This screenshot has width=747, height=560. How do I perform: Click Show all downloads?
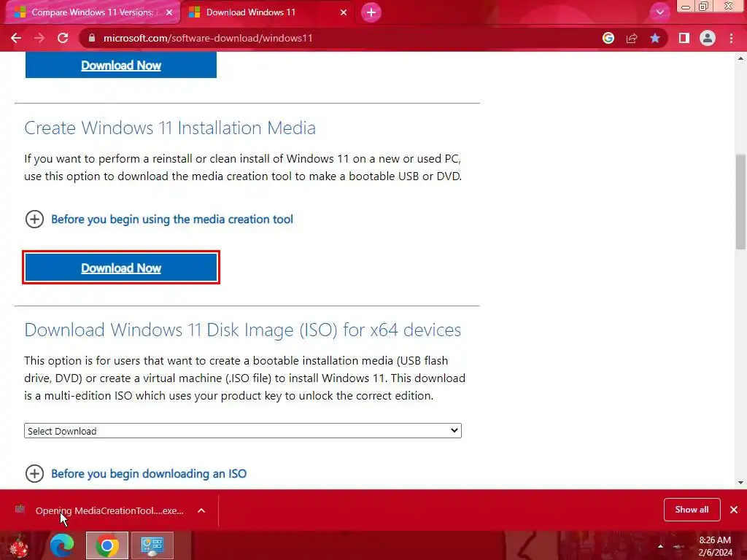coord(692,510)
